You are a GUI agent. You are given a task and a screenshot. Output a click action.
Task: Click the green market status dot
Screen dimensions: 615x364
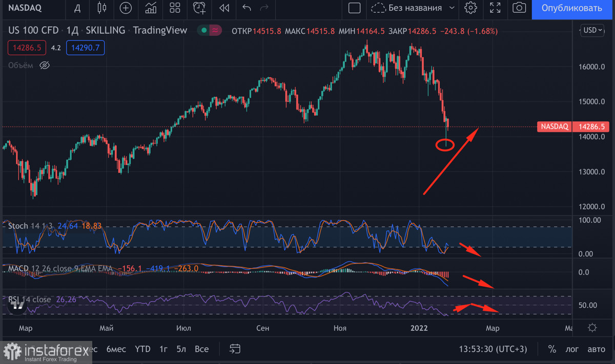coord(204,31)
